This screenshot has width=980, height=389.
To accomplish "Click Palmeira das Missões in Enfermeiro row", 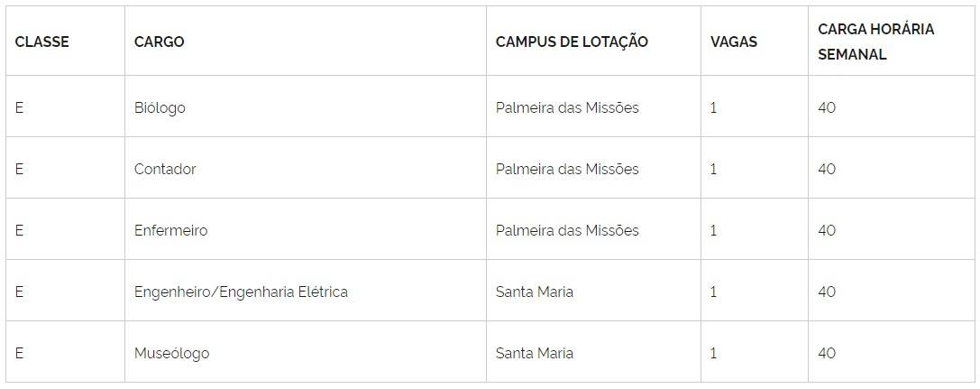I will (x=567, y=230).
